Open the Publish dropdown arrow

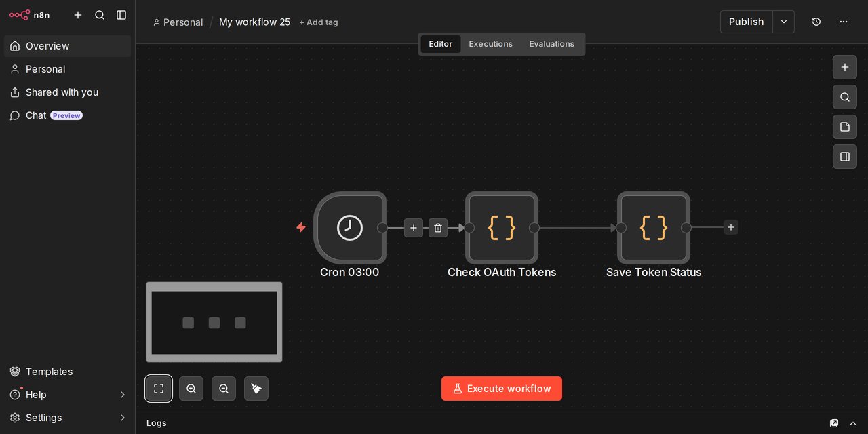(784, 22)
